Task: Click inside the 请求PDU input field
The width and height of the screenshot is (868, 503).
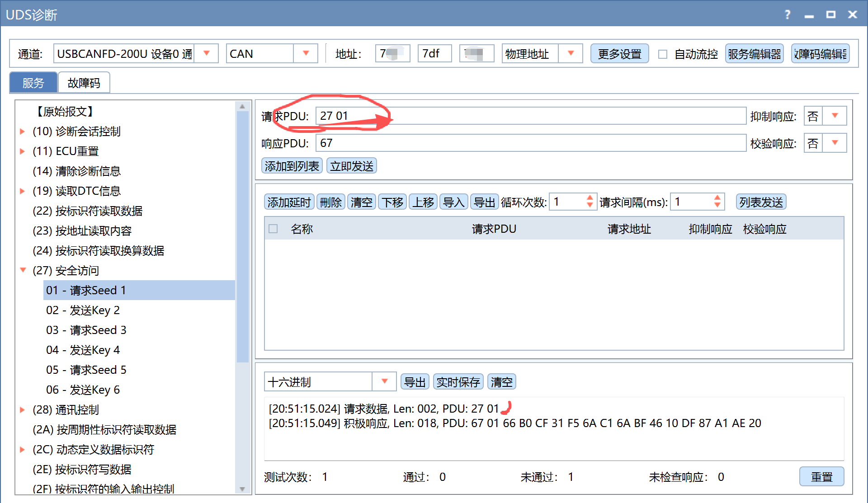Action: [531, 116]
